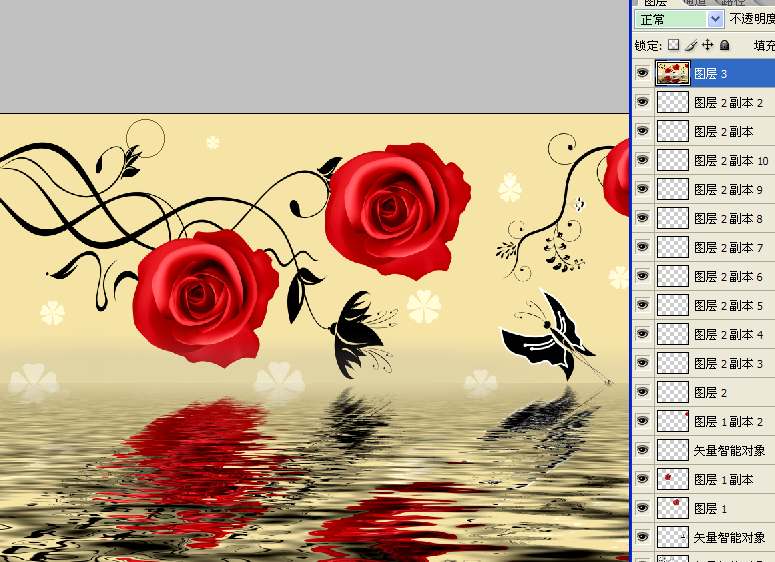Click the 图层 3 layer thumbnail
The image size is (775, 562).
(x=673, y=73)
